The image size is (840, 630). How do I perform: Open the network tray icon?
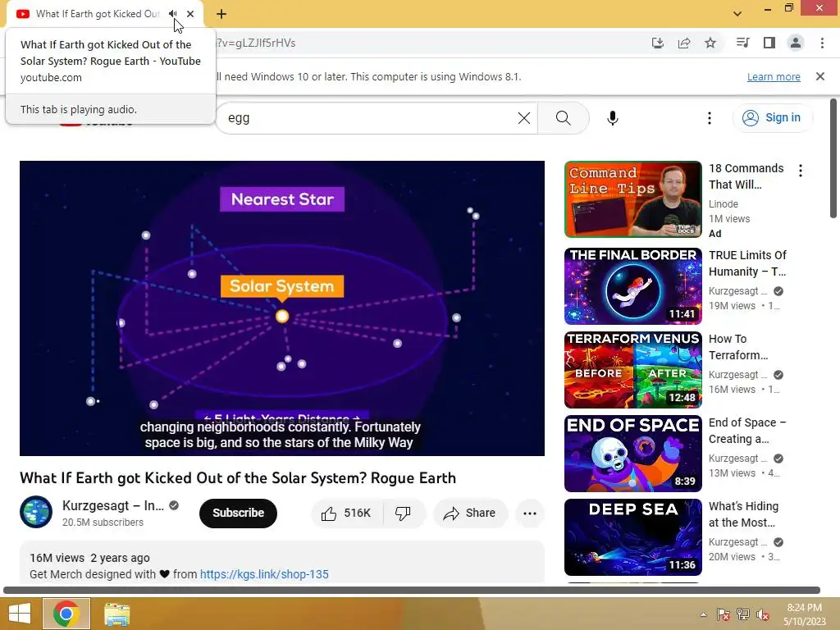(x=743, y=614)
